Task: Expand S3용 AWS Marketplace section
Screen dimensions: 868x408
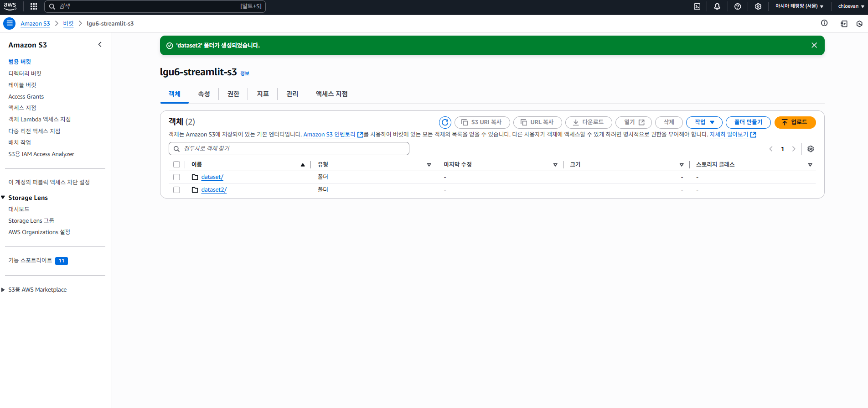Action: [x=3, y=290]
